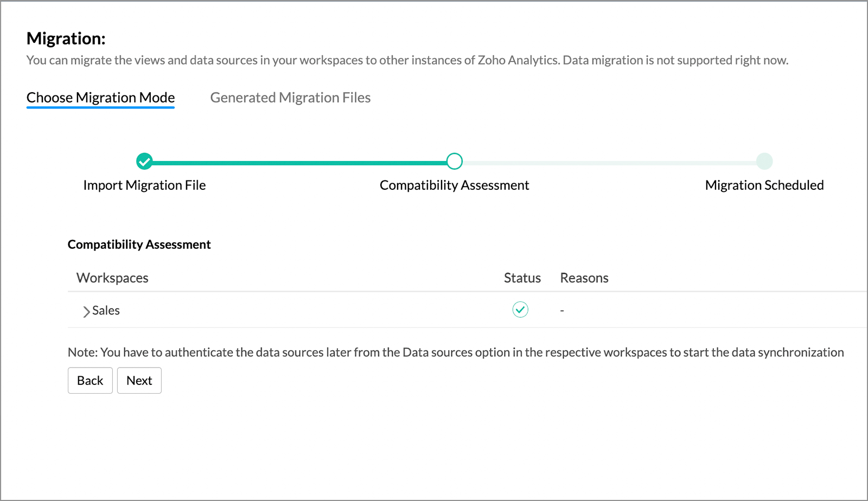This screenshot has width=868, height=501.
Task: Expand the Sales workspace row chevron
Action: coord(86,311)
